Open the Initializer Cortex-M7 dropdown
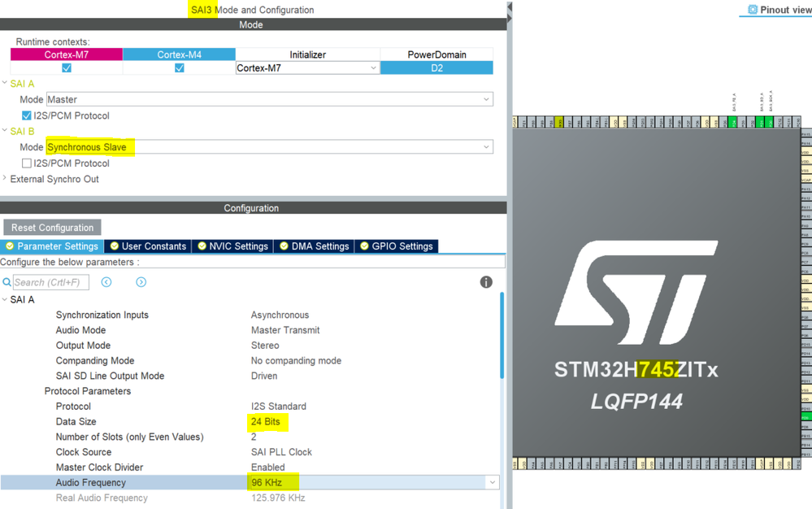Image resolution: width=812 pixels, height=509 pixels. (307, 67)
